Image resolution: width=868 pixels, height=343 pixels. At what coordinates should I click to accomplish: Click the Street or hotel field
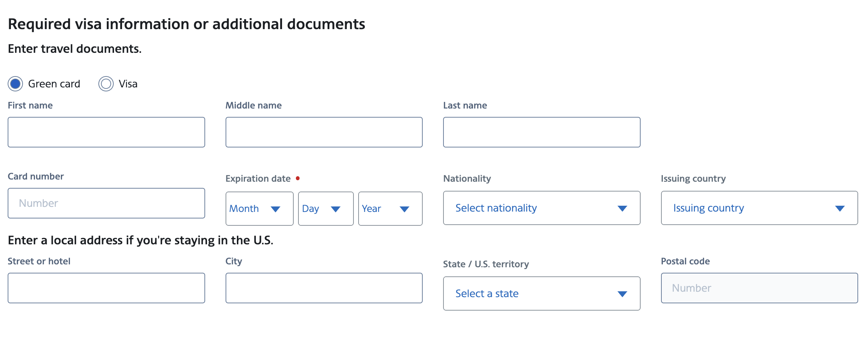coord(106,288)
